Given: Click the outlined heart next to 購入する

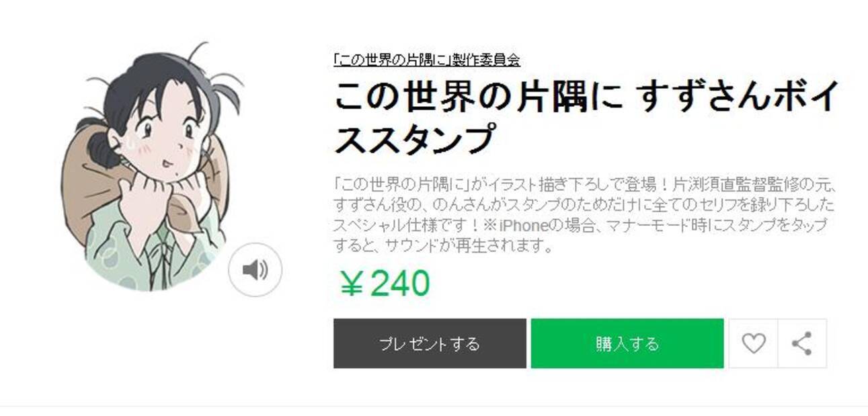Looking at the screenshot, I should [x=753, y=343].
